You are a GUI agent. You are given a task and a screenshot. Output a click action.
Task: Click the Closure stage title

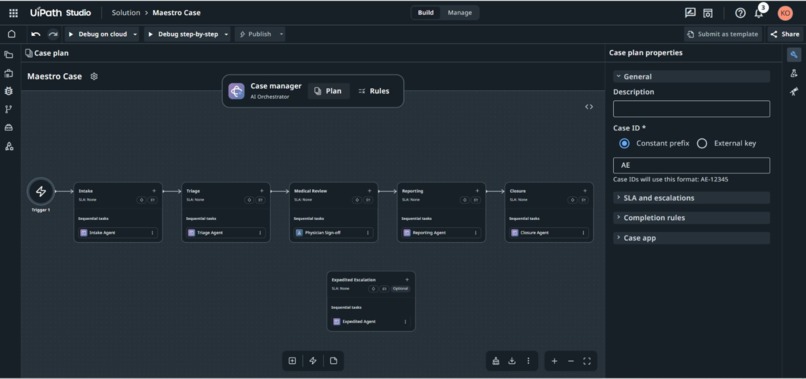[x=518, y=191]
